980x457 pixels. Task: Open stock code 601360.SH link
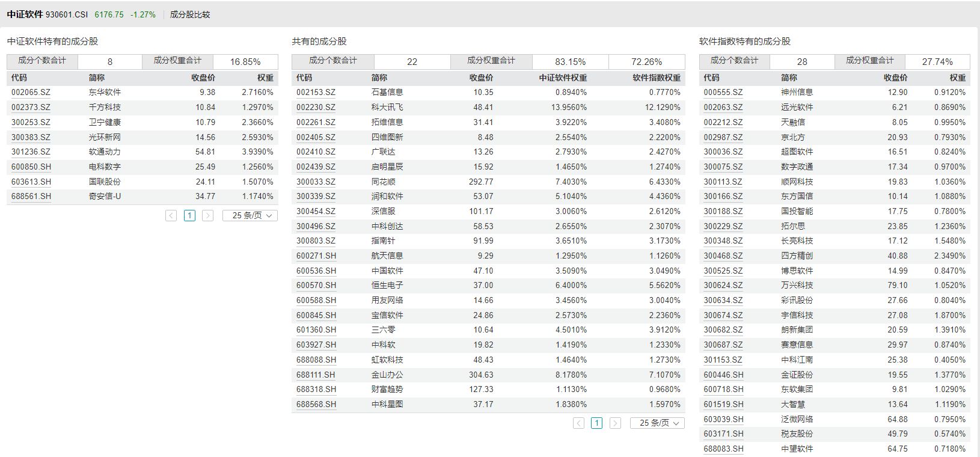click(x=316, y=330)
